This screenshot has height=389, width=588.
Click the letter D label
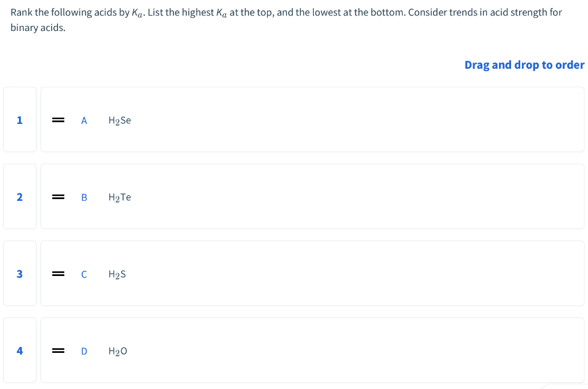(84, 351)
